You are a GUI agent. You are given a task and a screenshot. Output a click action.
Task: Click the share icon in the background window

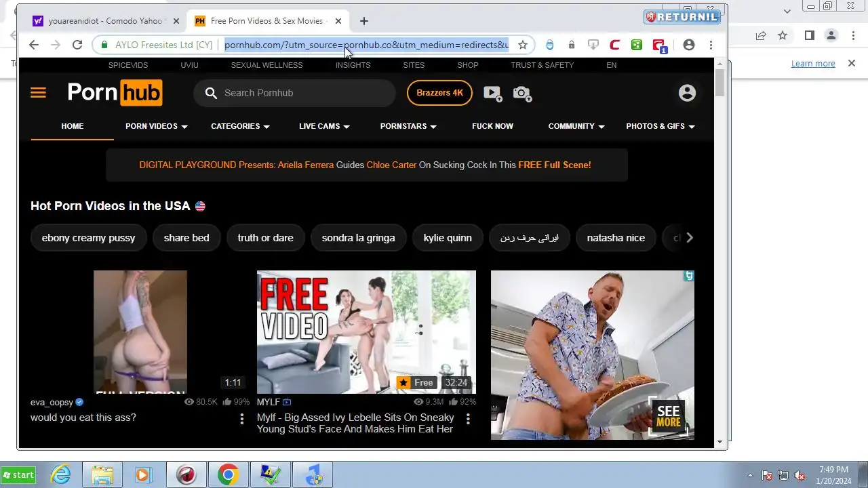(x=761, y=35)
